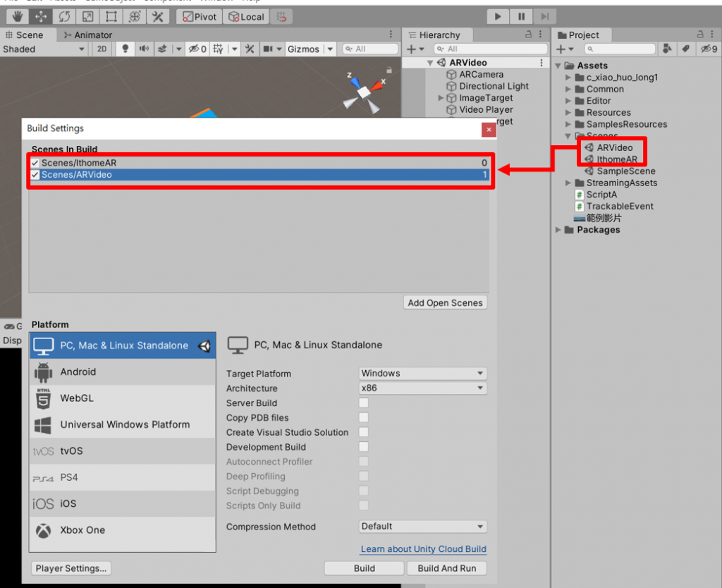This screenshot has width=722, height=588.
Task: Open the grid settings dropdown arrow
Action: click(x=234, y=49)
